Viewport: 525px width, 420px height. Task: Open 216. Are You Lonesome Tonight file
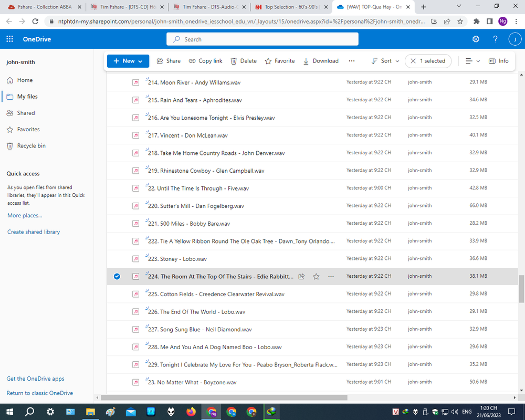[211, 118]
